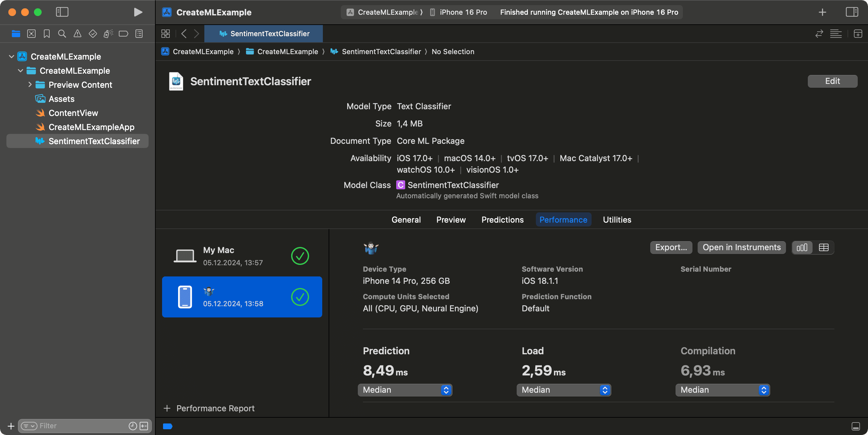This screenshot has height=435, width=868.
Task: Run the CreateMLExample app
Action: point(138,12)
